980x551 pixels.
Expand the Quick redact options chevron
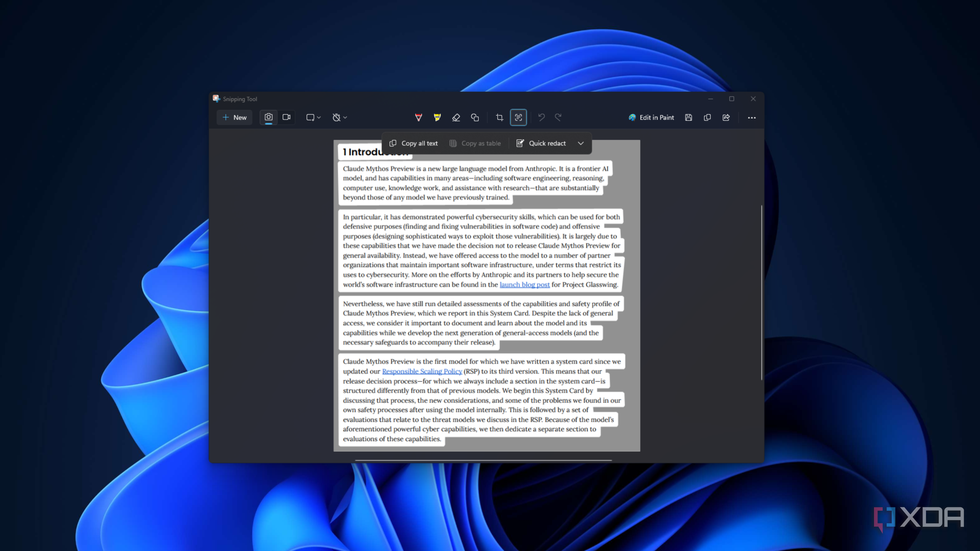581,143
